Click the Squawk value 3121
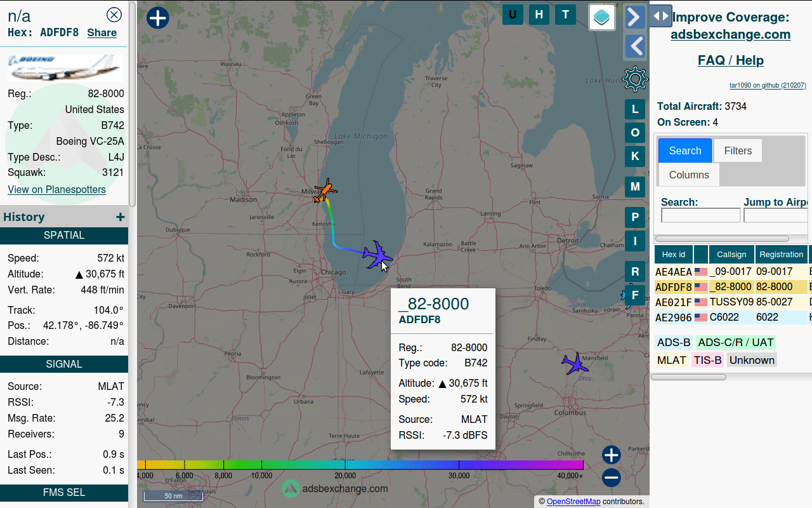 tap(113, 173)
